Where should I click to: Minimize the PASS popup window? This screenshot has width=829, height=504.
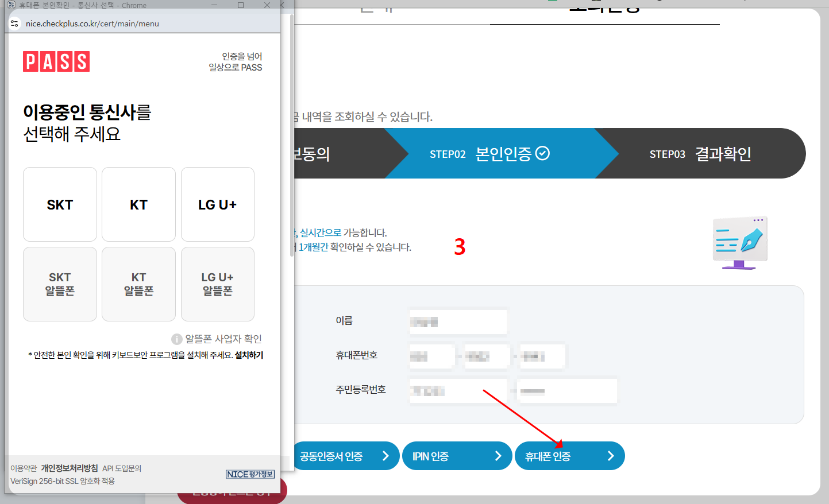tap(214, 5)
